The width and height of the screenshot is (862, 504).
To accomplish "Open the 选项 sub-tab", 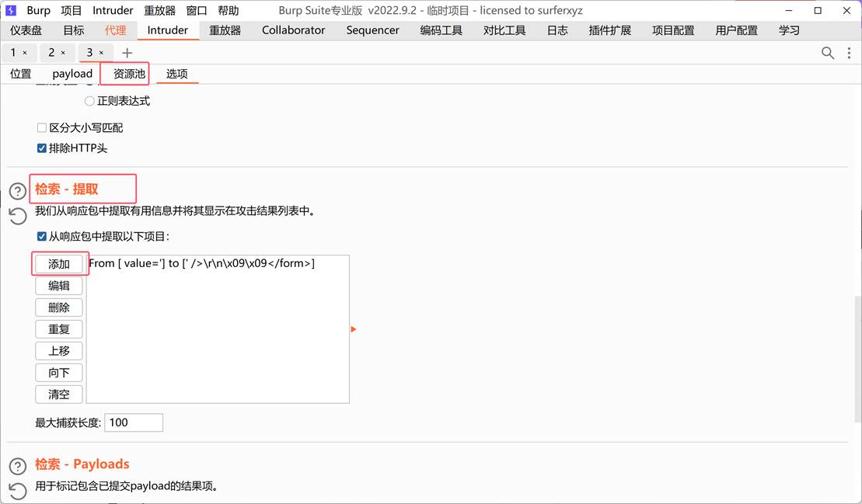I will [177, 74].
